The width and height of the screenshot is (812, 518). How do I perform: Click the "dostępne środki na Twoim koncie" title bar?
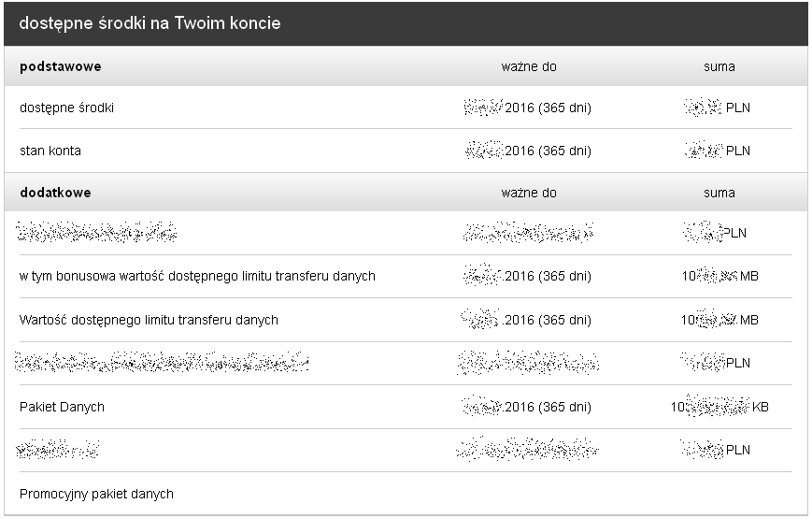tap(150, 23)
